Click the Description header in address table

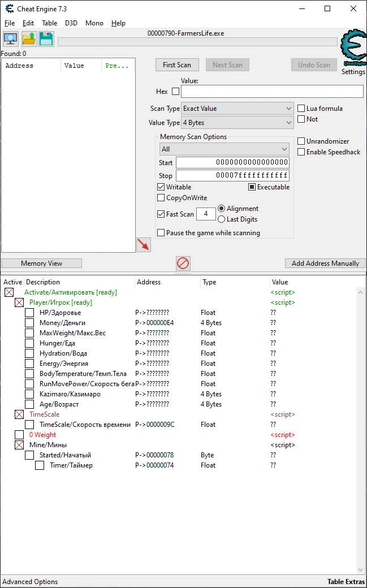[x=79, y=282]
